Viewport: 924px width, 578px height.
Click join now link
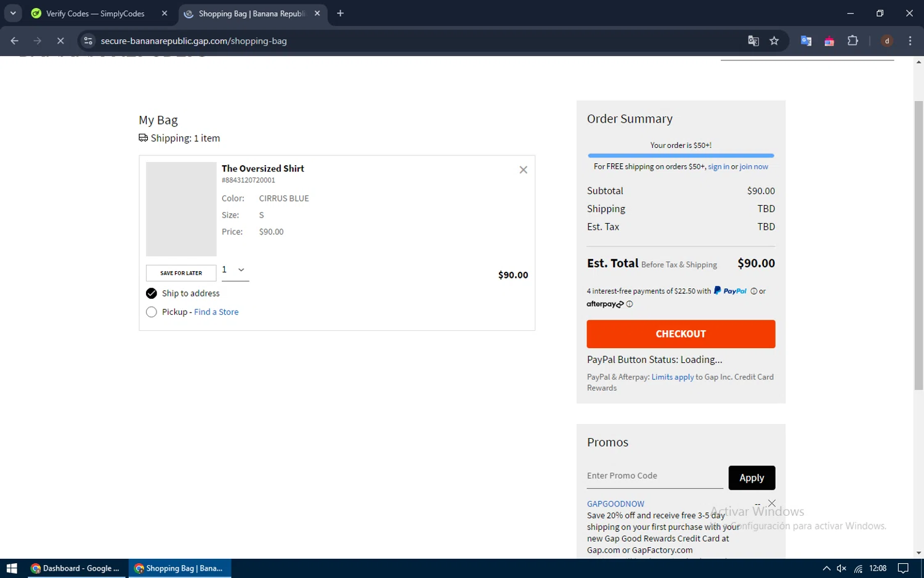(x=754, y=166)
